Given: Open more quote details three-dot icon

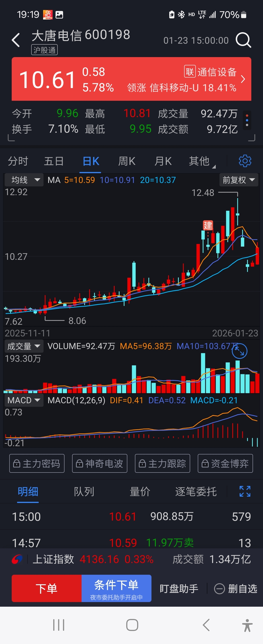Looking at the screenshot, I should coord(247,120).
